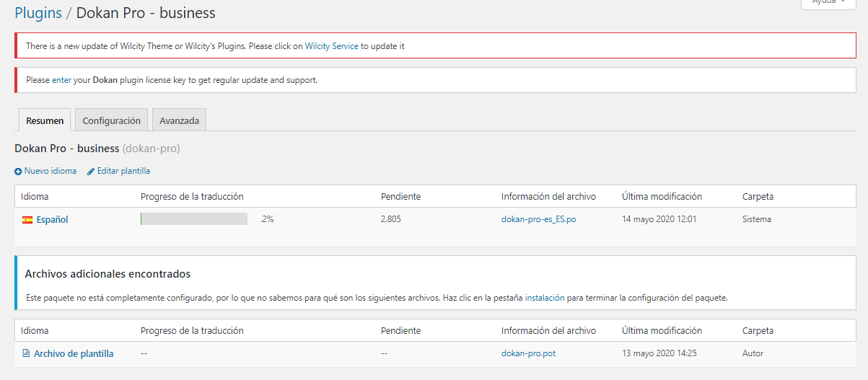Screen dimensions: 868x380
Task: Click Progreso de la traducción header in first table
Action: [x=192, y=196]
